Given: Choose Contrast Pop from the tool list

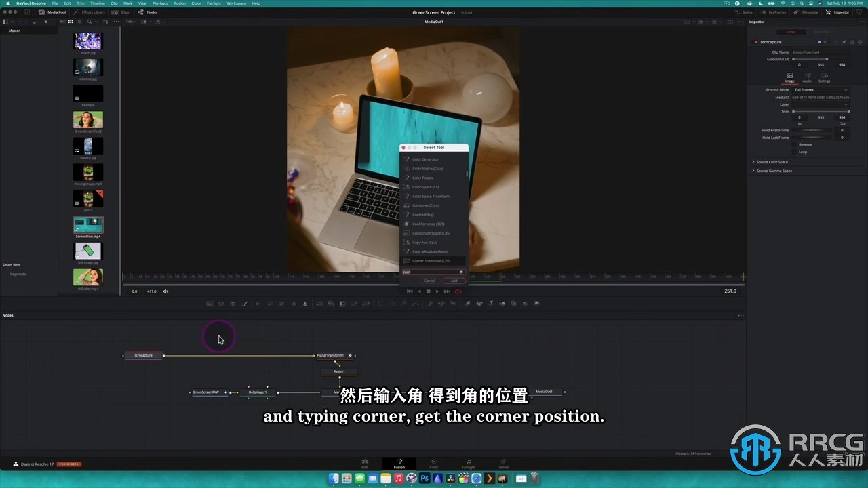Looking at the screenshot, I should click(x=433, y=215).
